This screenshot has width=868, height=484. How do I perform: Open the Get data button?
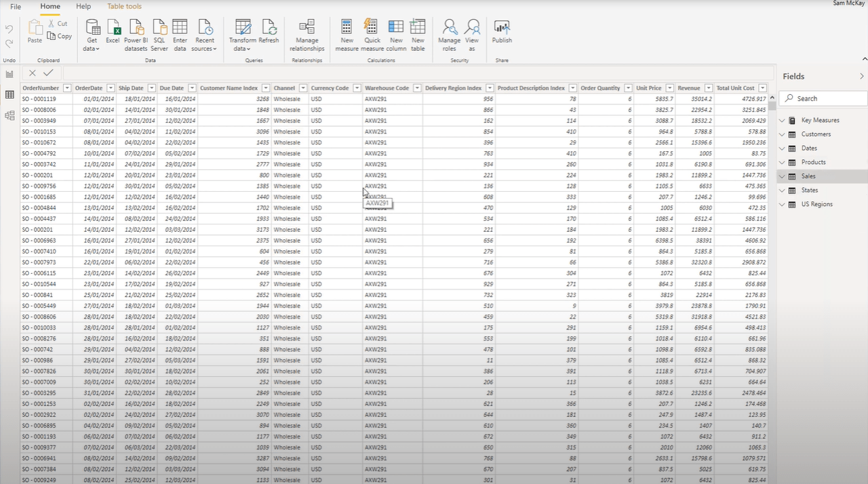click(x=92, y=35)
